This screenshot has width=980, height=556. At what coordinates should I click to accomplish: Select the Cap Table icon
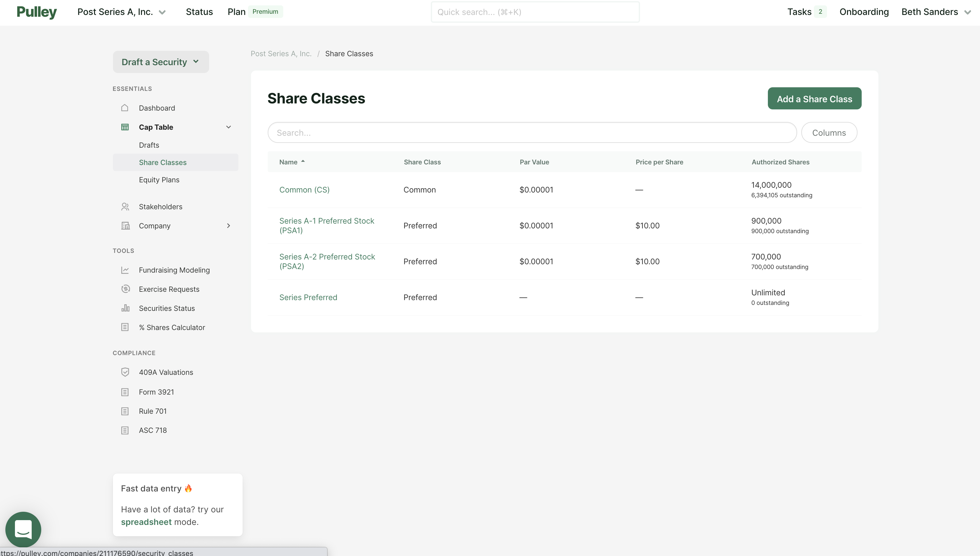(125, 127)
